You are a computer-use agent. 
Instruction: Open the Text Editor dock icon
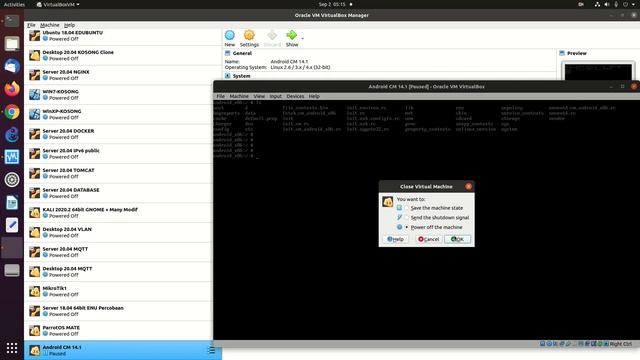pyautogui.click(x=12, y=225)
